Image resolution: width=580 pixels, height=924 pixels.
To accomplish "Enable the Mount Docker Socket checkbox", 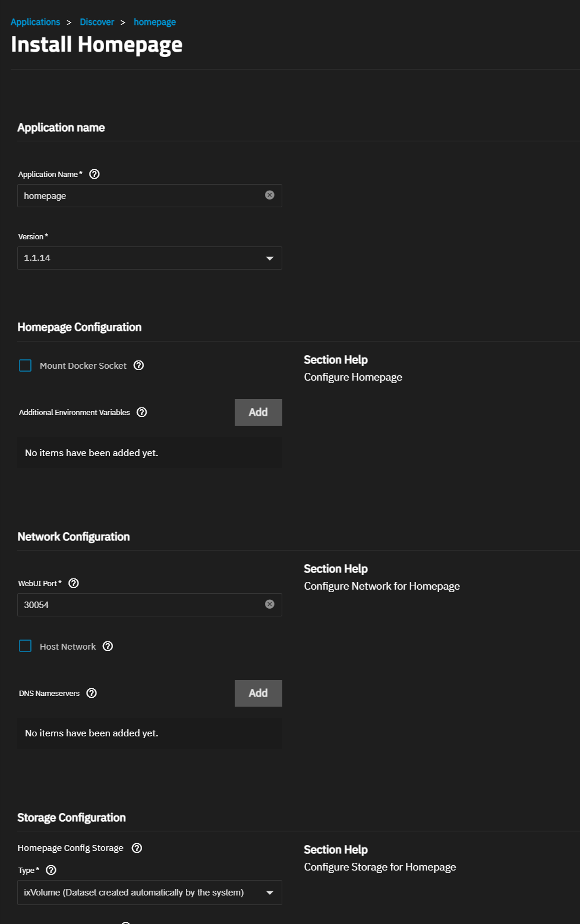I will click(26, 365).
